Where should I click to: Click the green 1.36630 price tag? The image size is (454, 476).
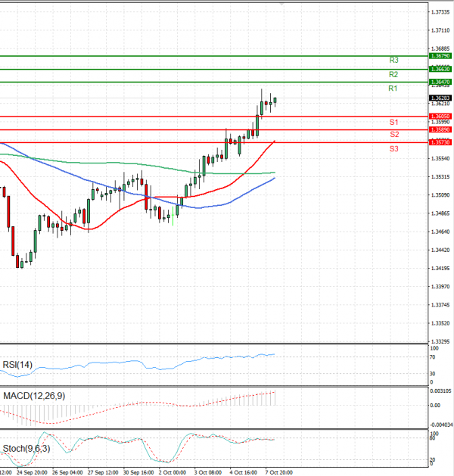[x=440, y=69]
